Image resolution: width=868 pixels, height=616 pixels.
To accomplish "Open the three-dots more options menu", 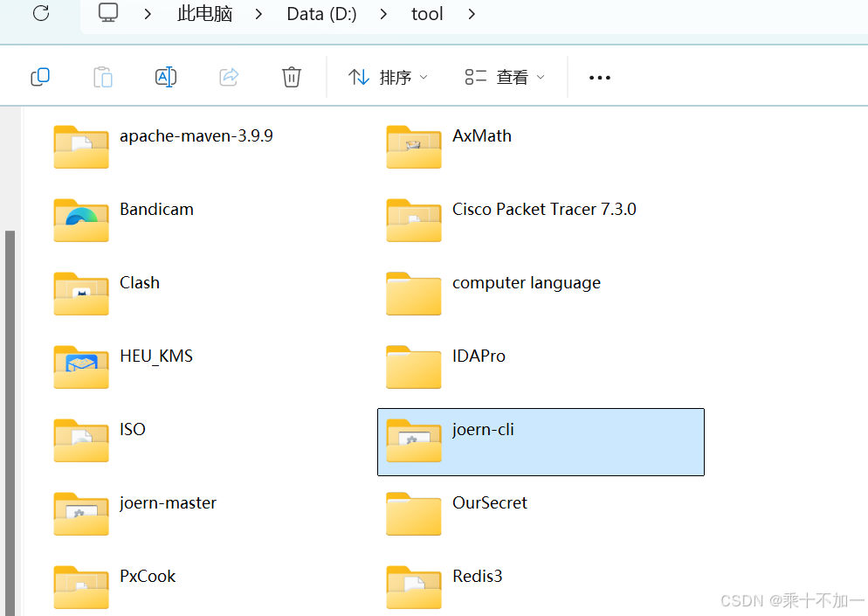I will (x=600, y=78).
